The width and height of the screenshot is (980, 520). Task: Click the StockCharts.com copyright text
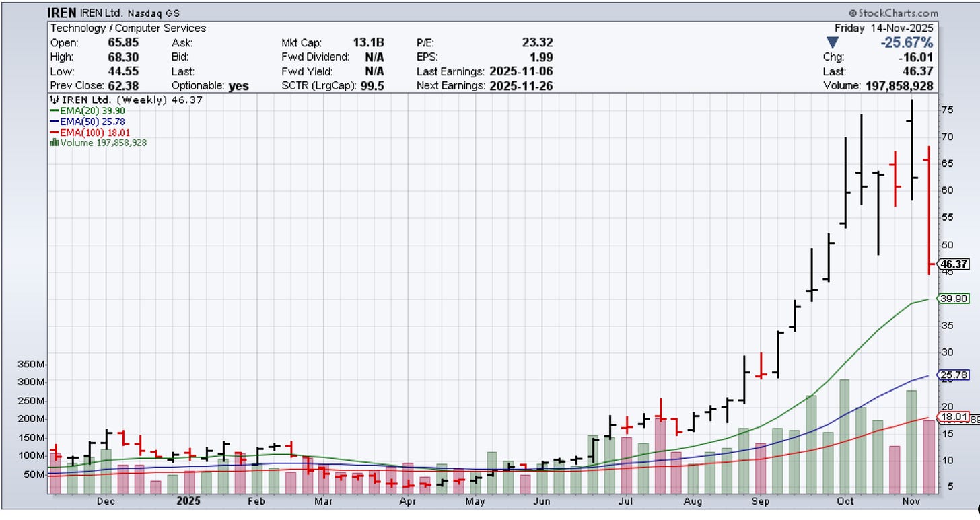[893, 13]
